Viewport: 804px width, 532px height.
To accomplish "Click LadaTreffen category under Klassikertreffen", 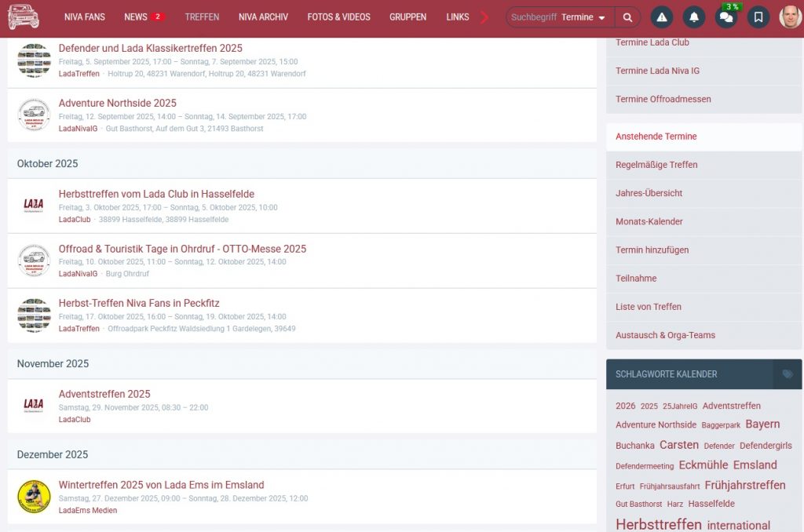I will tap(79, 74).
